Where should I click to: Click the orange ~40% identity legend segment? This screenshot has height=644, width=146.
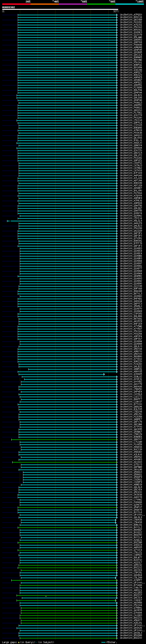click(x=45, y=4)
